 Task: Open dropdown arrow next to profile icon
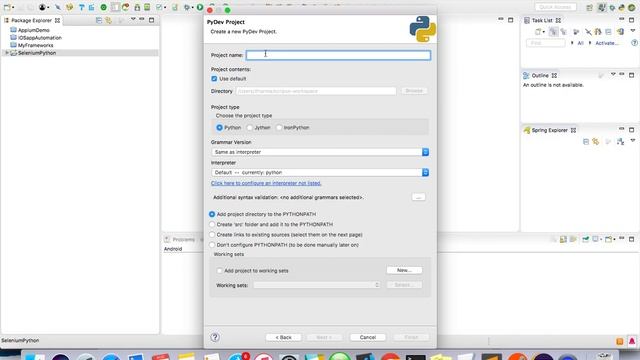tap(48, 8)
